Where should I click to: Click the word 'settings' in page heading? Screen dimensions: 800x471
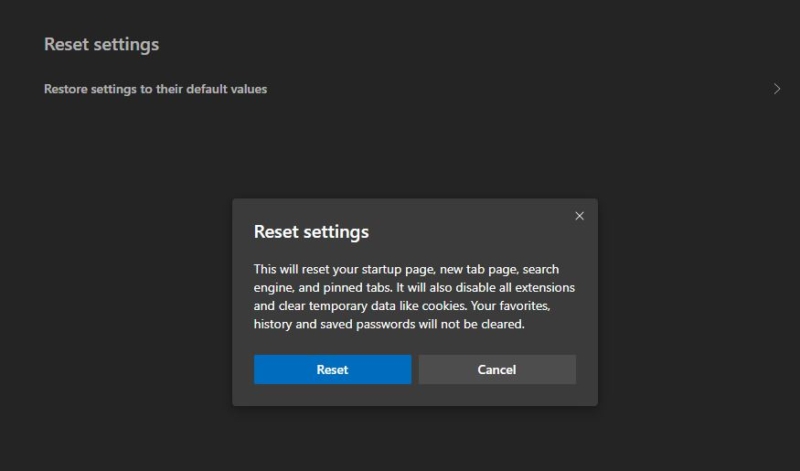pos(127,45)
